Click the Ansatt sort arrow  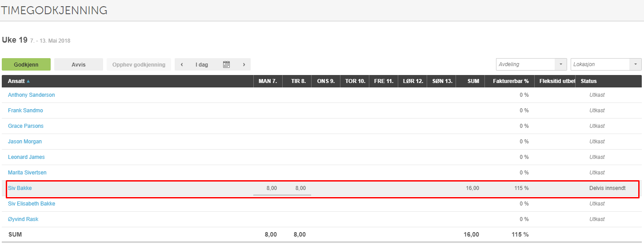click(x=28, y=81)
